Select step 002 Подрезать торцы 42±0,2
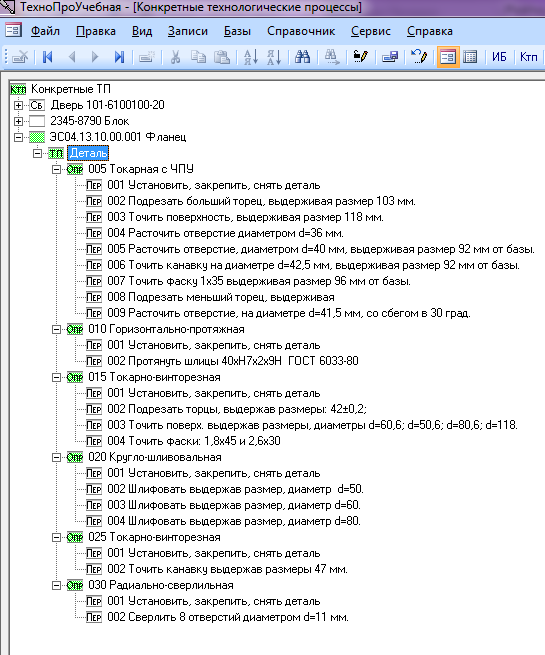This screenshot has width=545, height=655. (x=237, y=409)
